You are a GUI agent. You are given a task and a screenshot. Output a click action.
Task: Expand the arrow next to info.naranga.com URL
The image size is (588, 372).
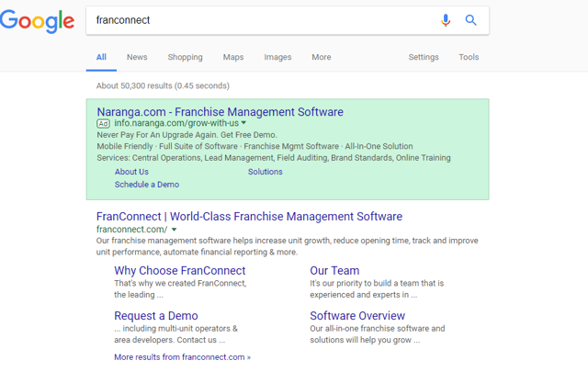243,123
